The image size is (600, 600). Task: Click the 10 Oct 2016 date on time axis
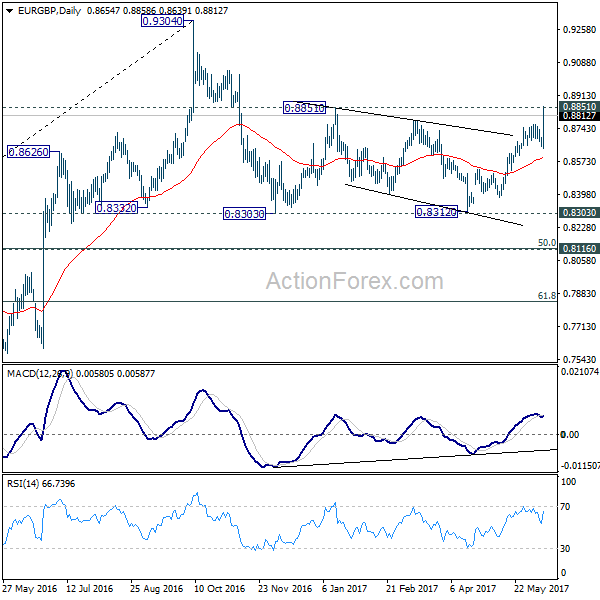pos(219,588)
